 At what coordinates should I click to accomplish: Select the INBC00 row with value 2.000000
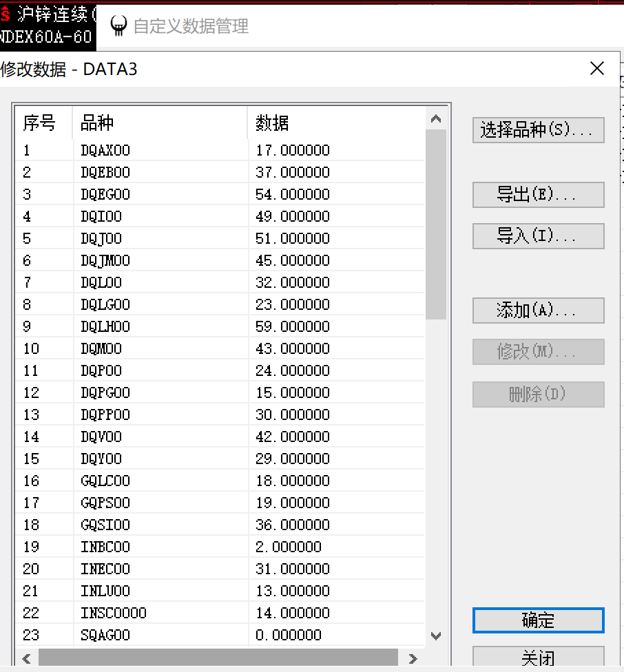click(x=105, y=547)
